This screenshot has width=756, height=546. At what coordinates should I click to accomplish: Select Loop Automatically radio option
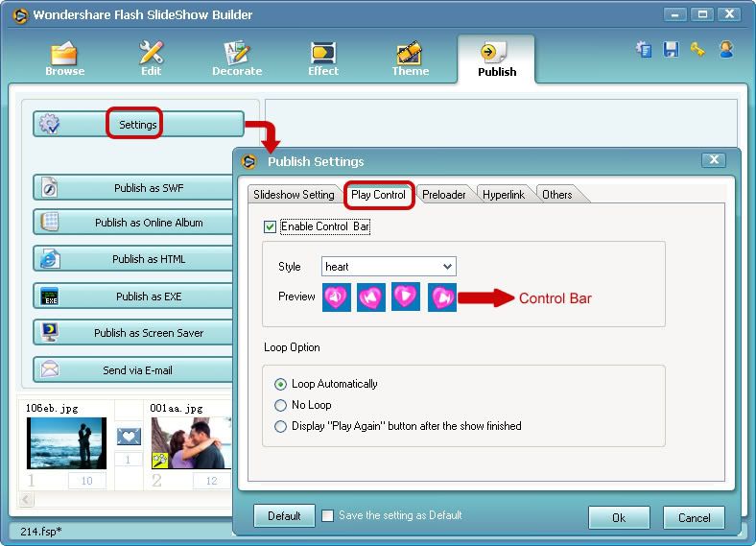pos(280,384)
